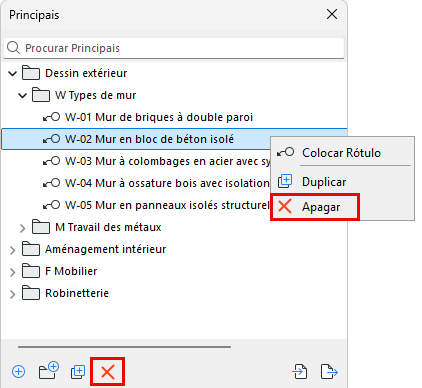Collapse the Dessin extérieur folder
Viewport: 422px width, 388px height.
13,73
